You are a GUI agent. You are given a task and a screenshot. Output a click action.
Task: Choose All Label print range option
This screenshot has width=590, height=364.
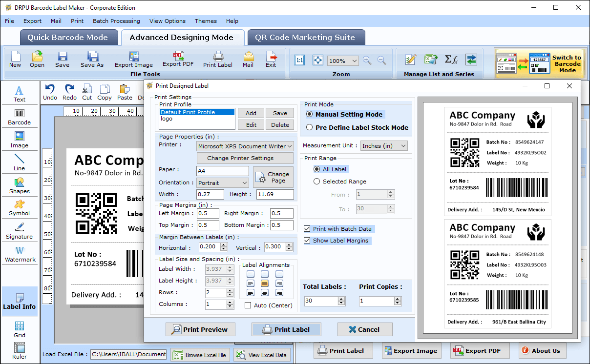pos(317,169)
